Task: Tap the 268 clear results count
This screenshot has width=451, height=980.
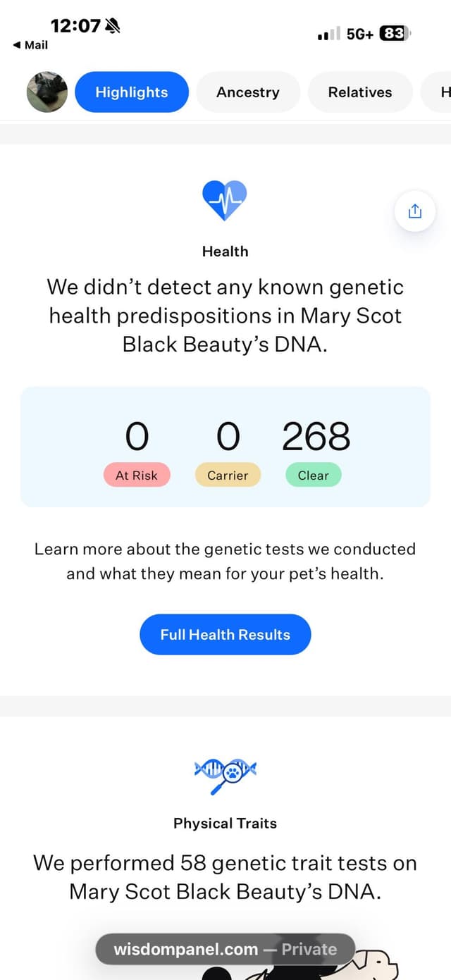Action: tap(316, 437)
